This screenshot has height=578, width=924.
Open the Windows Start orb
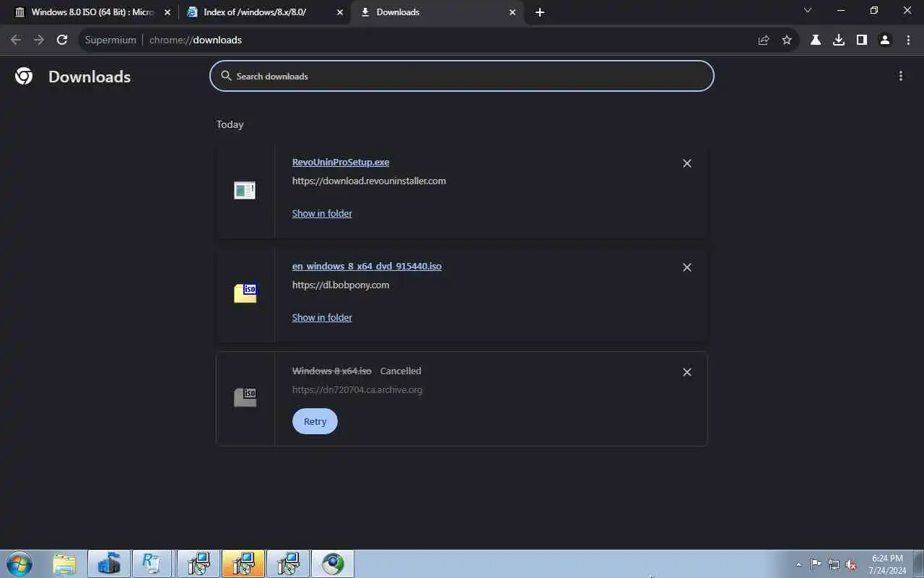[x=19, y=564]
